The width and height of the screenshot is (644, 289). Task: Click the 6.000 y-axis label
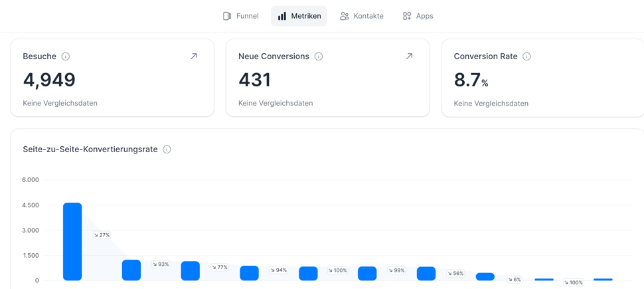click(31, 180)
